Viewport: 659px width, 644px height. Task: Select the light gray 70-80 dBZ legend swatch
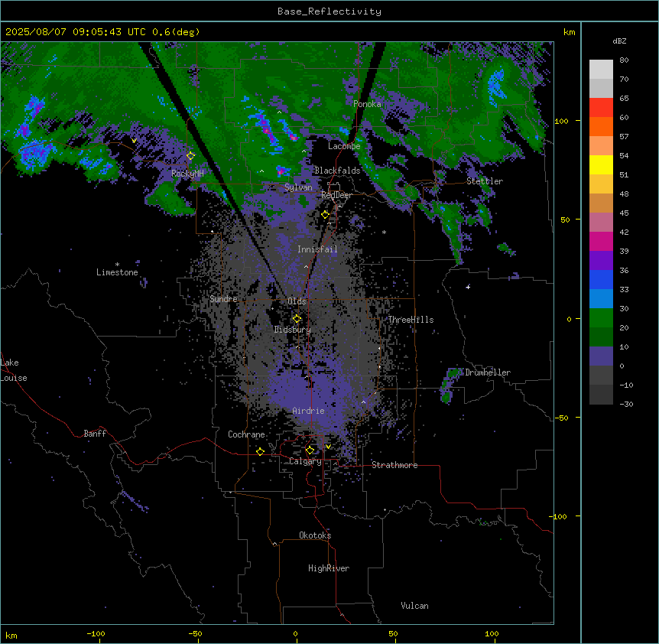(601, 70)
